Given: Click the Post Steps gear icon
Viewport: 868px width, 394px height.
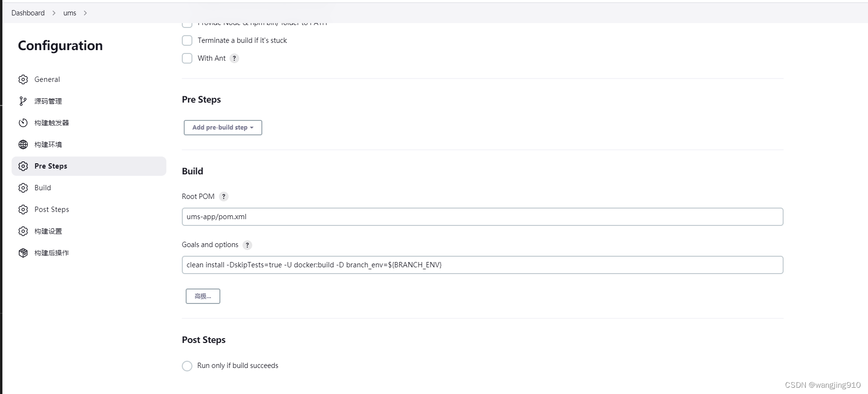Looking at the screenshot, I should (x=23, y=210).
